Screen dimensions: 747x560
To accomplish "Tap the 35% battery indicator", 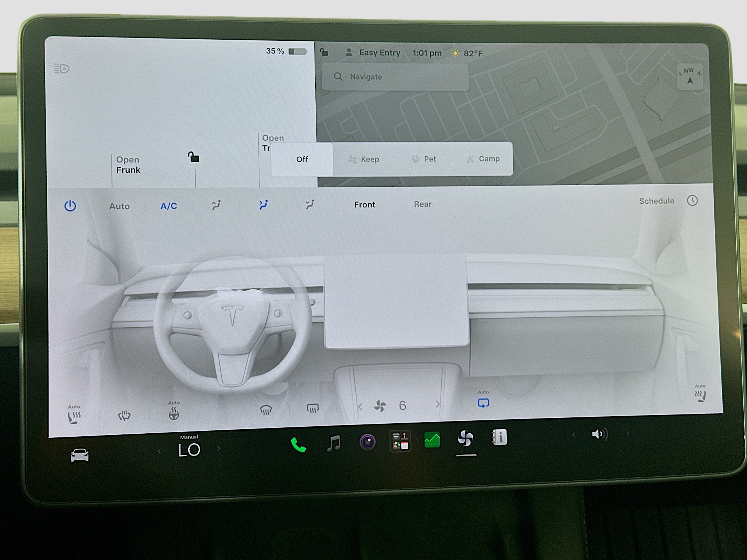I will [286, 51].
